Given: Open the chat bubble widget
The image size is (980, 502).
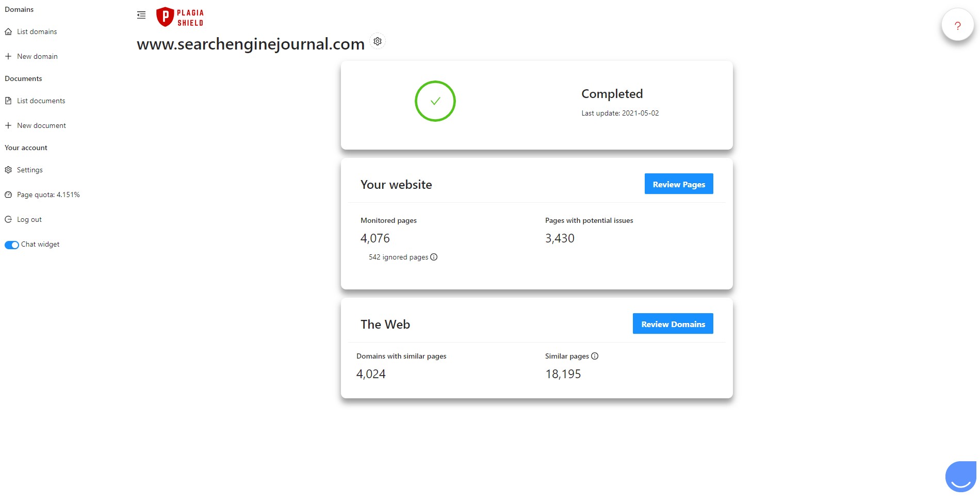Looking at the screenshot, I should [x=960, y=477].
